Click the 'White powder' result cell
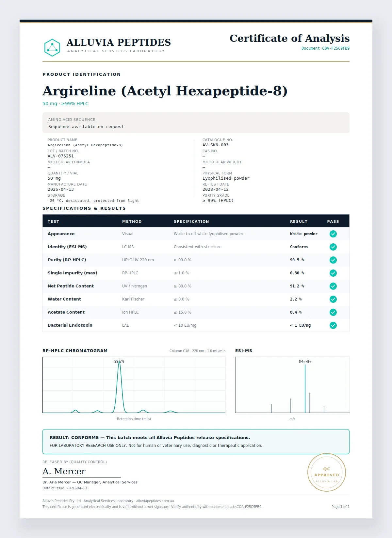392x538 pixels. pyautogui.click(x=304, y=234)
